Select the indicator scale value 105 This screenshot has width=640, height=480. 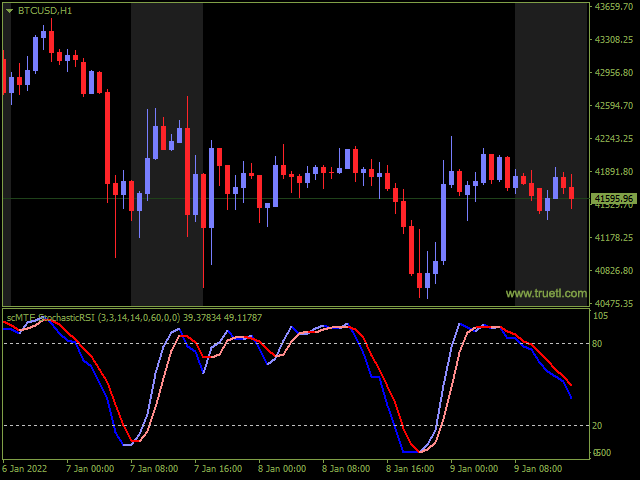600,316
